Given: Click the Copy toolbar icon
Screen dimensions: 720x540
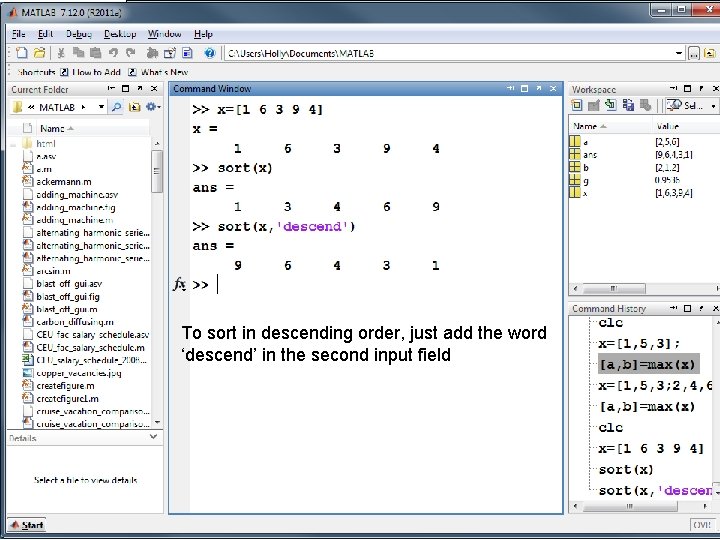Looking at the screenshot, I should 79,53.
